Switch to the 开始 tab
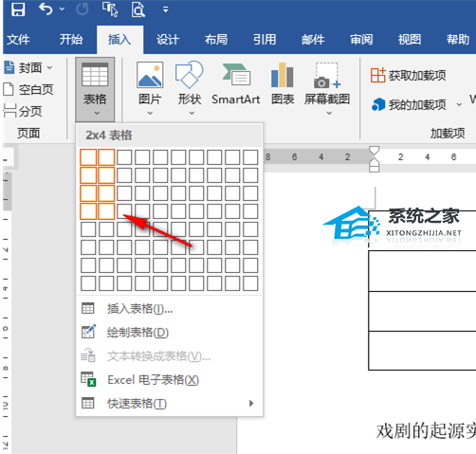The height and width of the screenshot is (454, 476). click(x=71, y=40)
